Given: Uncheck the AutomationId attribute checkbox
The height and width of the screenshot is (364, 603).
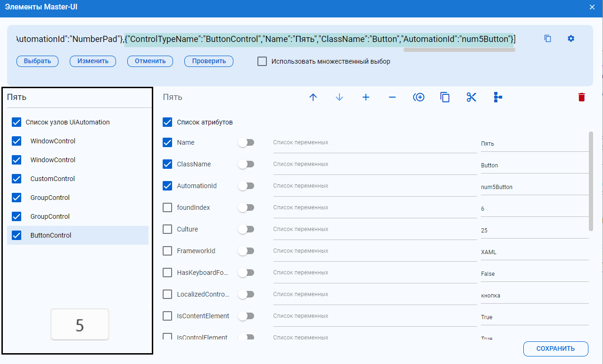Looking at the screenshot, I should 167,186.
